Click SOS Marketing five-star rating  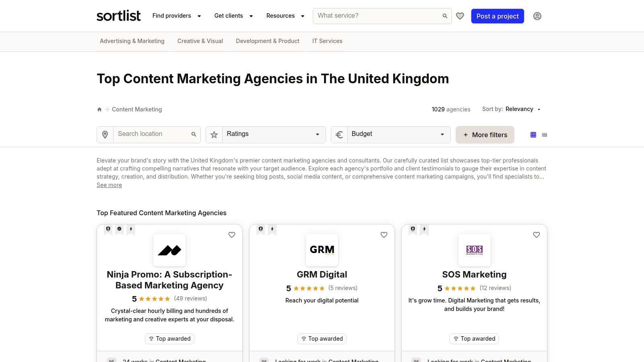pyautogui.click(x=460, y=288)
